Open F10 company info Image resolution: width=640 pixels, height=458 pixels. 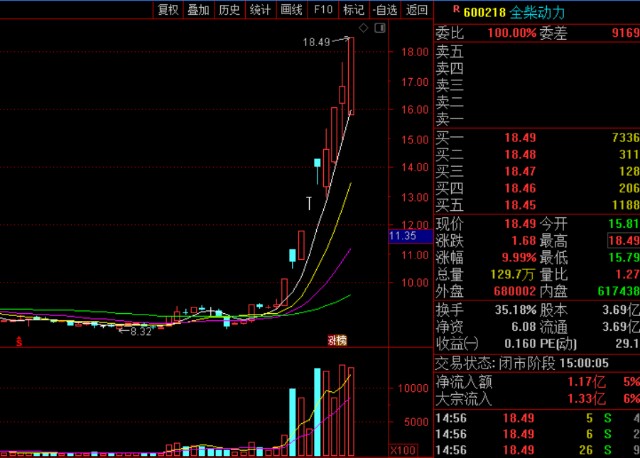pyautogui.click(x=323, y=10)
